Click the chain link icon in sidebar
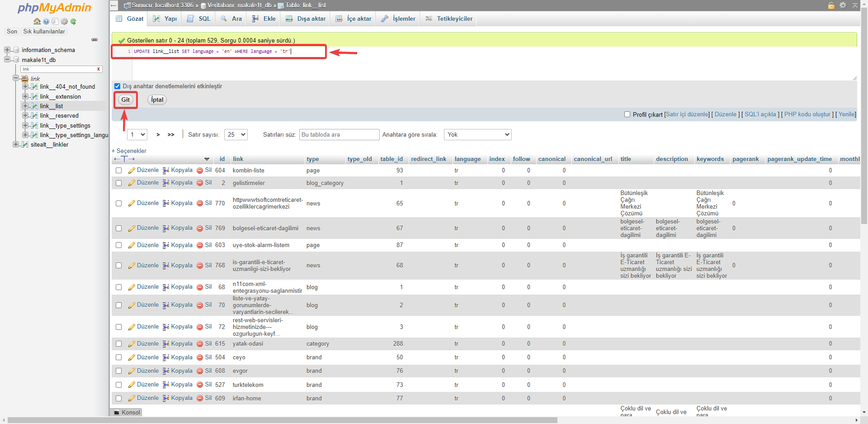 point(94,40)
